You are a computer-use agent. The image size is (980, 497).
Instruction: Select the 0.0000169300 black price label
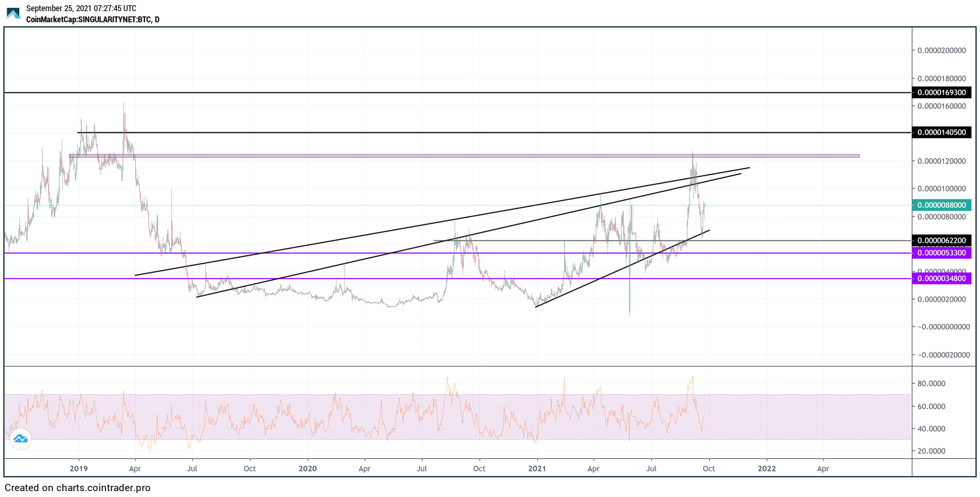coord(944,93)
